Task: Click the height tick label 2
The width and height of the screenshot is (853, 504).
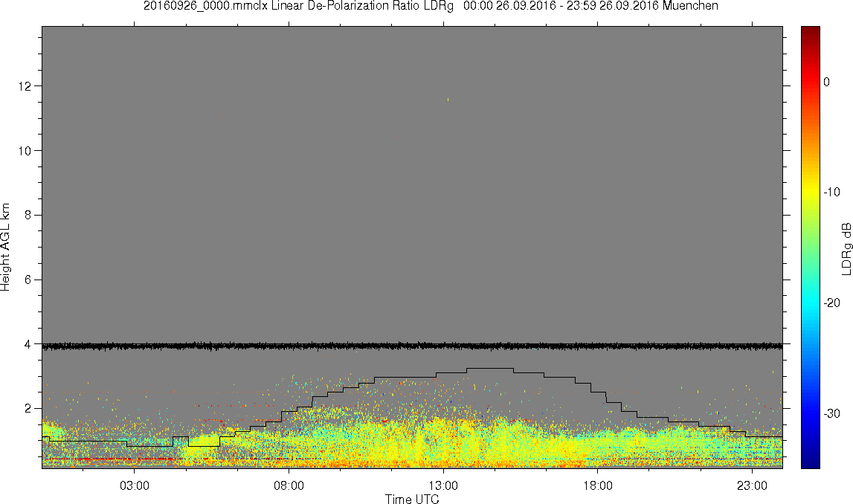Action: (x=28, y=409)
